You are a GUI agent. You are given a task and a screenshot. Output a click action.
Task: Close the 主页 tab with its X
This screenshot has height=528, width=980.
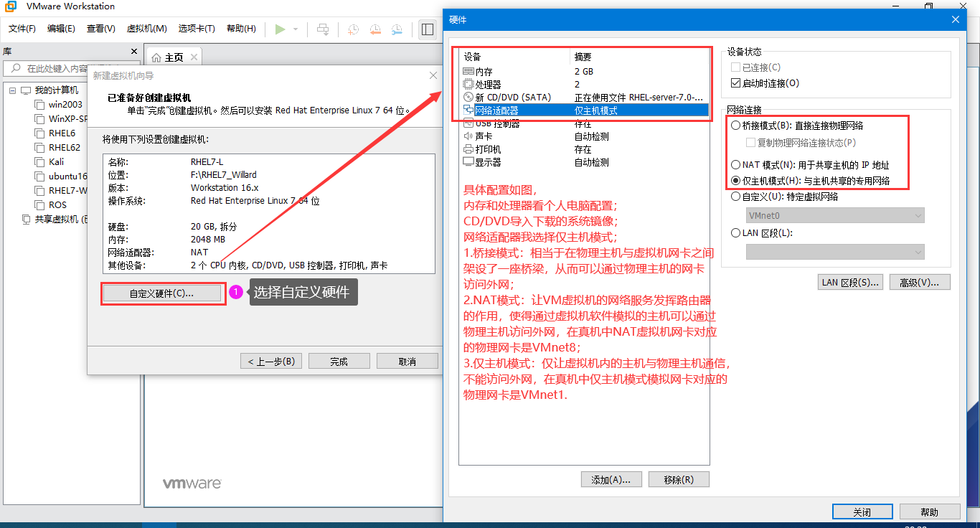[193, 57]
